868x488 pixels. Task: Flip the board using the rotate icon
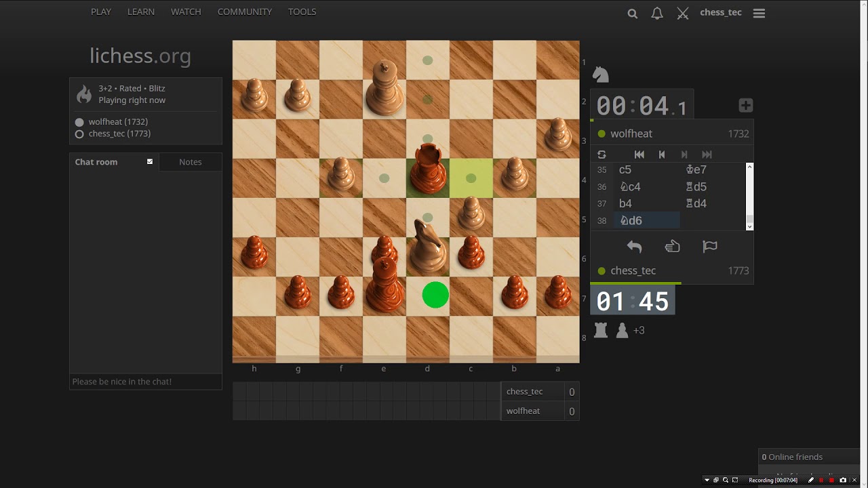click(x=601, y=155)
